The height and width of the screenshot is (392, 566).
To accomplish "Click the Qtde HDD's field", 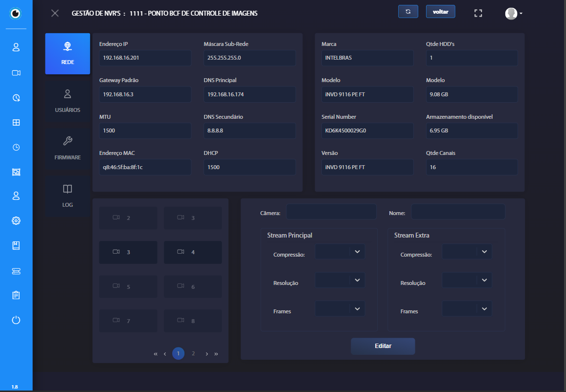I will coord(472,58).
